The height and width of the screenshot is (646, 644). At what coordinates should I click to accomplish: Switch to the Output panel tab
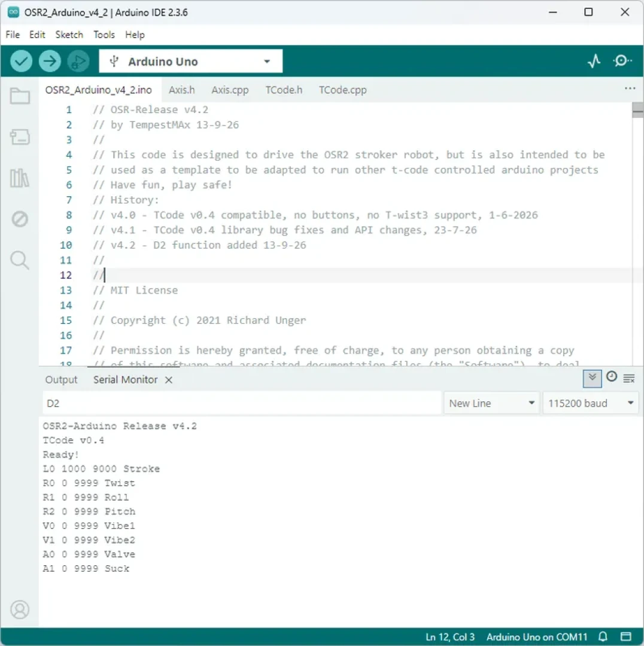[x=61, y=380]
